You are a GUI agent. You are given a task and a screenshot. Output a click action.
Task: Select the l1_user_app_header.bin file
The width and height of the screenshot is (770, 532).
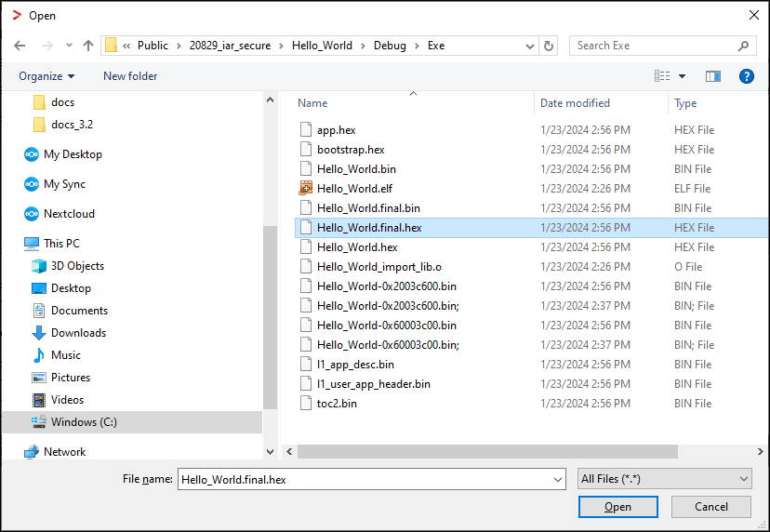click(373, 383)
